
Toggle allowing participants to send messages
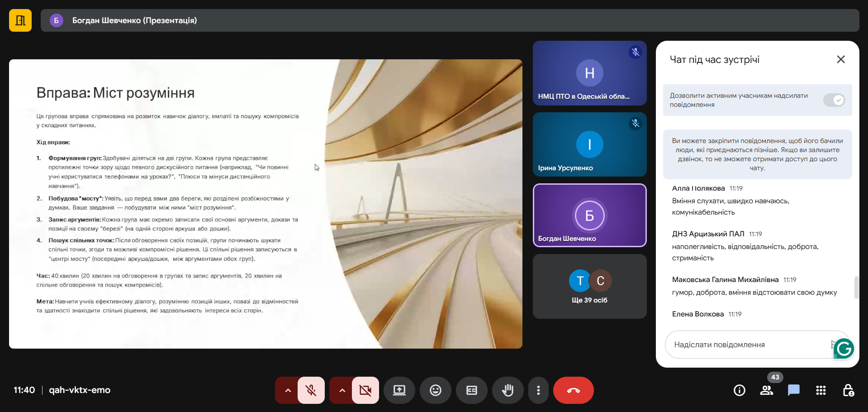tap(834, 100)
